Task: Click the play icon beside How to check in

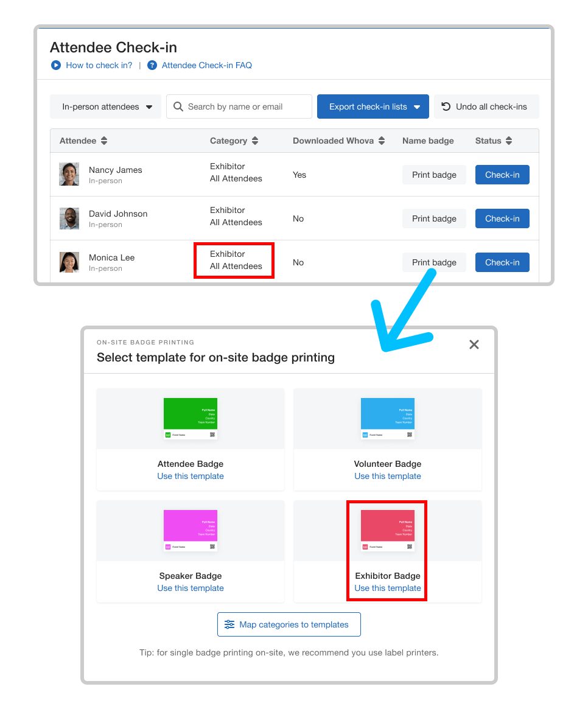Action: (56, 65)
